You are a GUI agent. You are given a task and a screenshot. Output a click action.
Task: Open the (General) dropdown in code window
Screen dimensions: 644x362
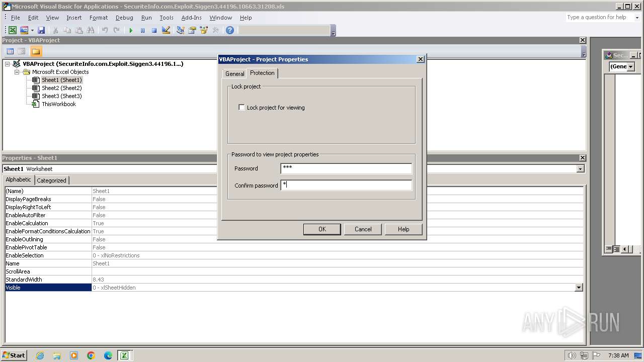click(630, 66)
